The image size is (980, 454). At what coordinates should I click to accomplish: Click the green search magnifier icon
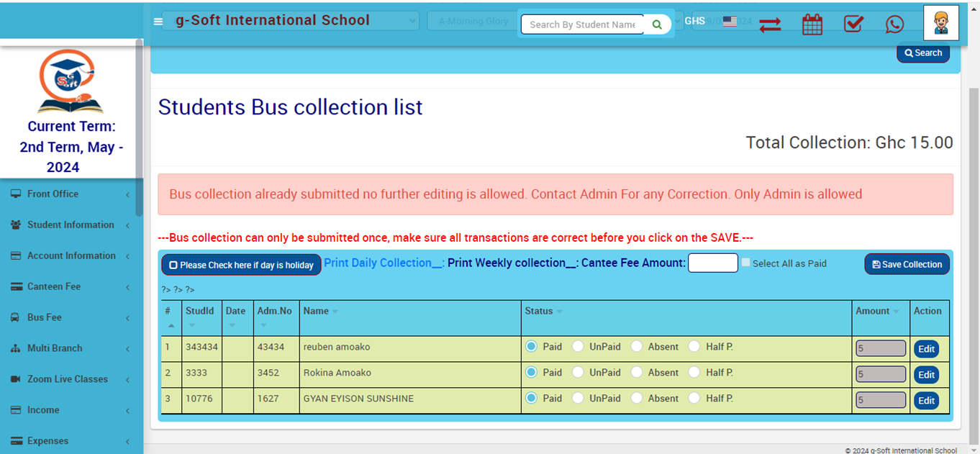(657, 24)
